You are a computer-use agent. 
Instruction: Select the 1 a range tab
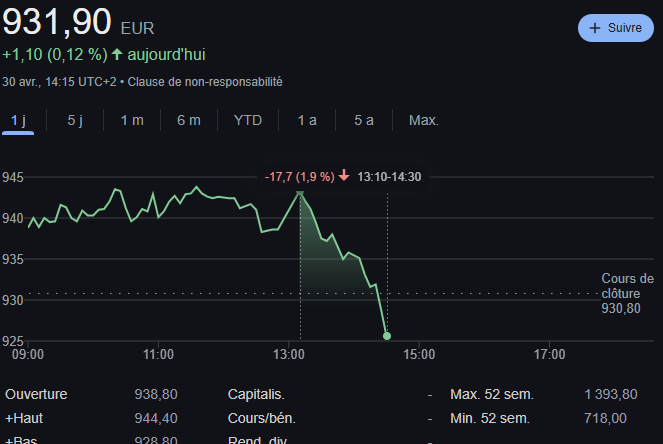click(x=307, y=120)
